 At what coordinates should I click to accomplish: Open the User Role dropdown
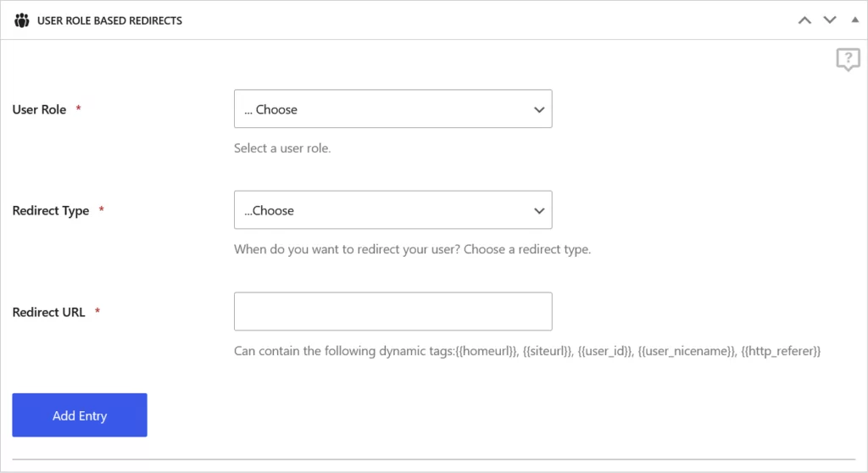click(x=392, y=109)
